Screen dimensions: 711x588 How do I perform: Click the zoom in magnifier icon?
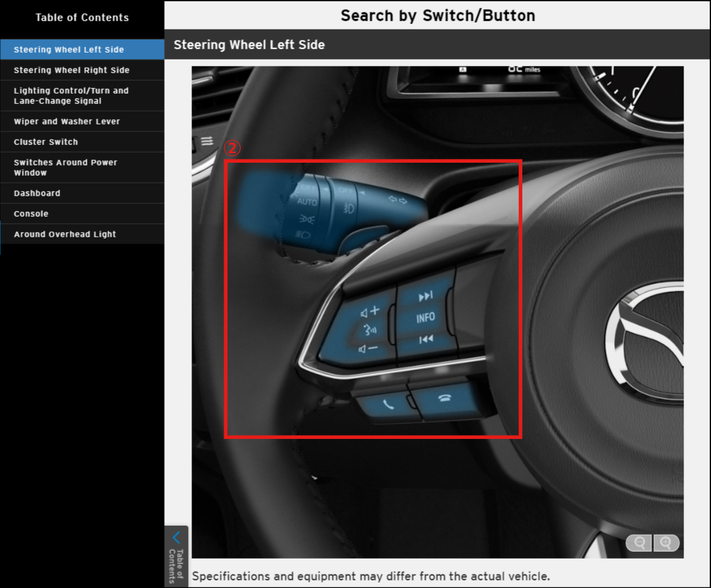[x=666, y=543]
